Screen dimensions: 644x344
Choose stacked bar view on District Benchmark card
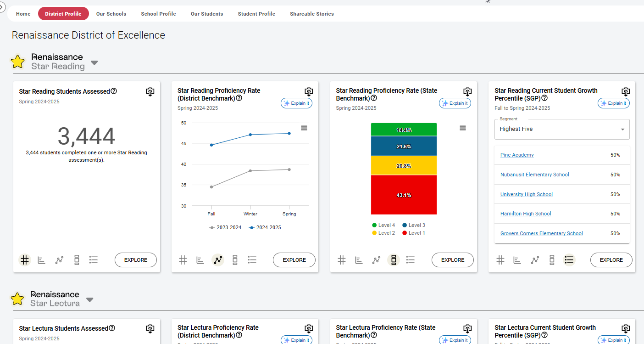235,260
